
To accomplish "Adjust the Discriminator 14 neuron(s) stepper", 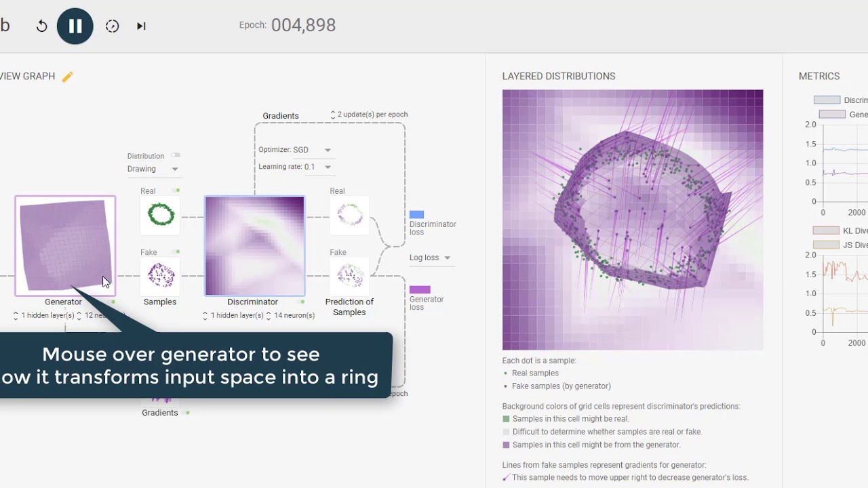I will pyautogui.click(x=269, y=315).
